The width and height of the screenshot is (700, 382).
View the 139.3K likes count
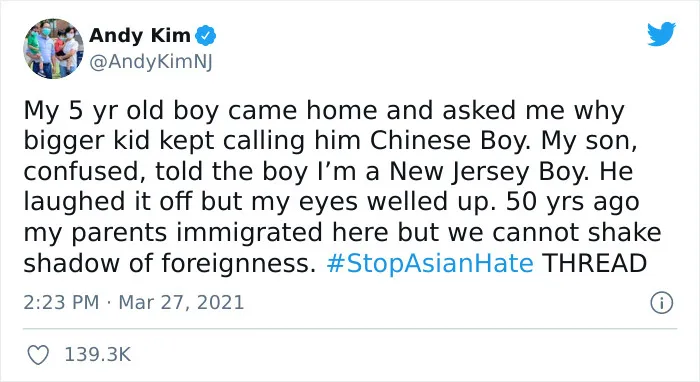pyautogui.click(x=98, y=355)
